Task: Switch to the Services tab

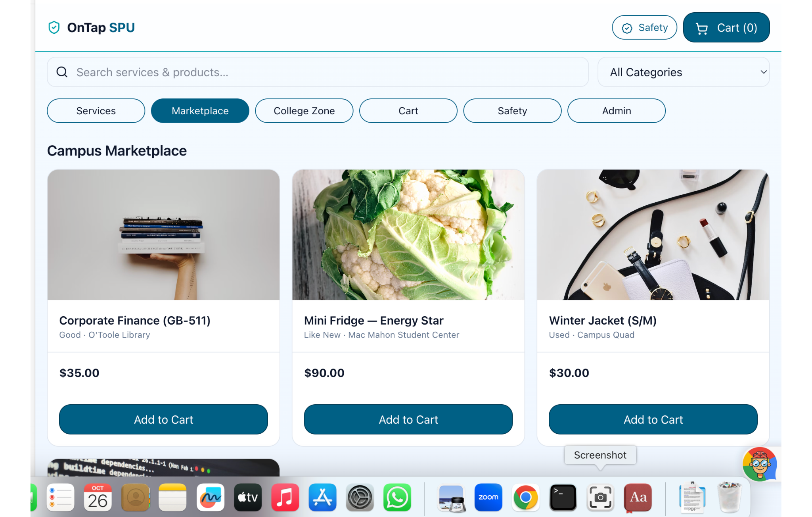Action: click(96, 111)
